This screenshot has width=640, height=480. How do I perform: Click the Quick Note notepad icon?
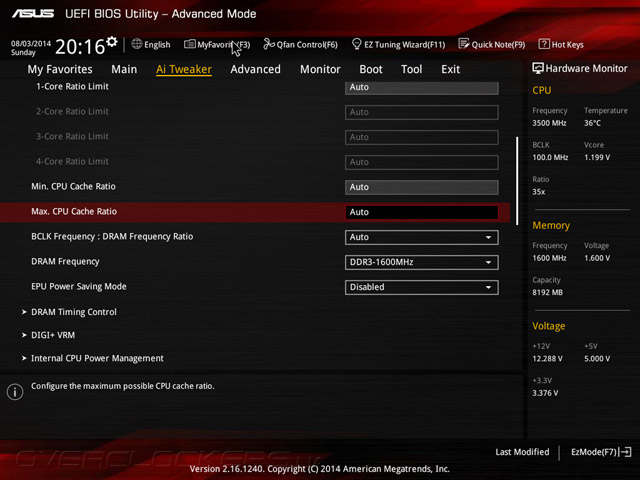click(x=464, y=44)
